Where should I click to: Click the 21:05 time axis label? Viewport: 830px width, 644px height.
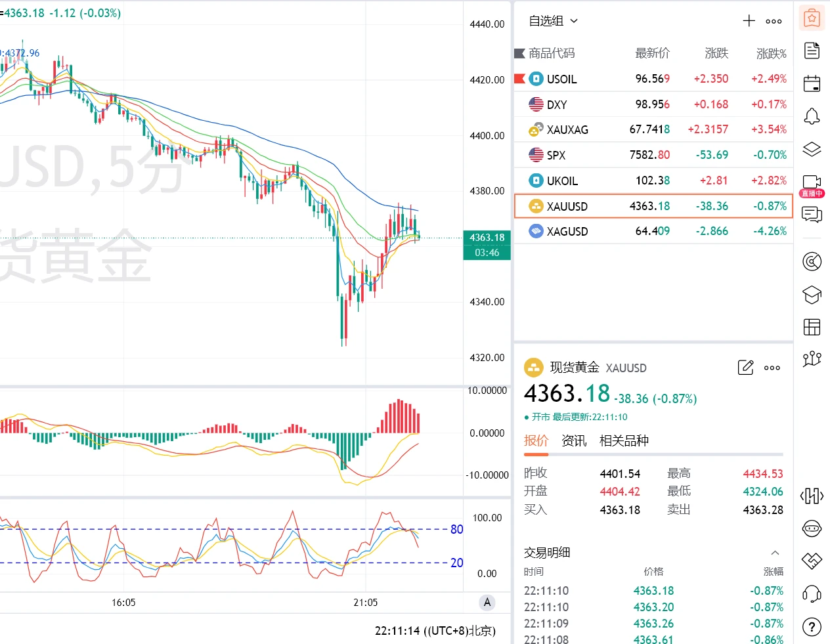point(366,603)
